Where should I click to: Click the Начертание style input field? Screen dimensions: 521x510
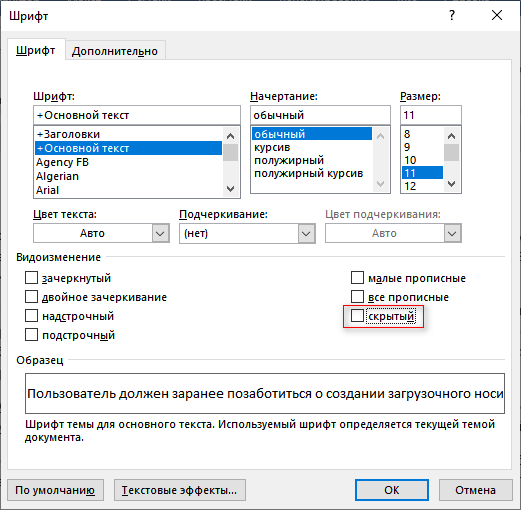click(x=320, y=115)
